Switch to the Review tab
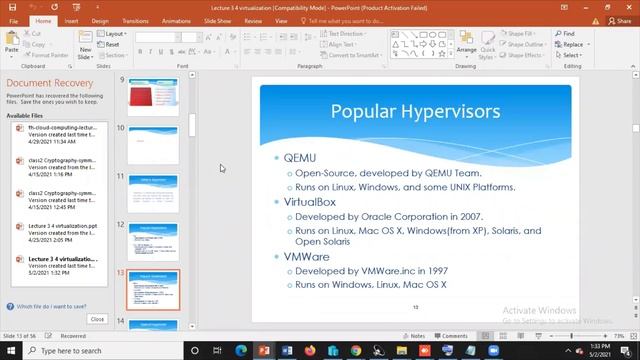This screenshot has width=640, height=360. pyautogui.click(x=253, y=21)
